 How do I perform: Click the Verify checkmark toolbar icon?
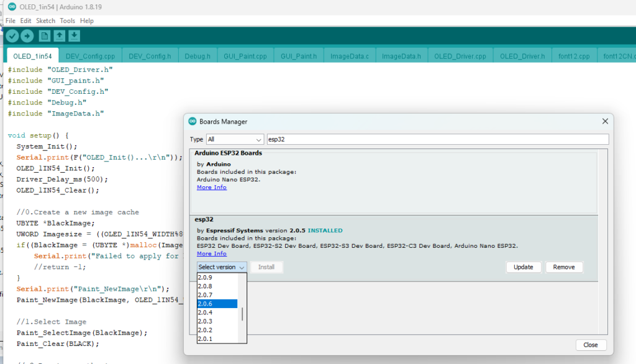[x=12, y=36]
